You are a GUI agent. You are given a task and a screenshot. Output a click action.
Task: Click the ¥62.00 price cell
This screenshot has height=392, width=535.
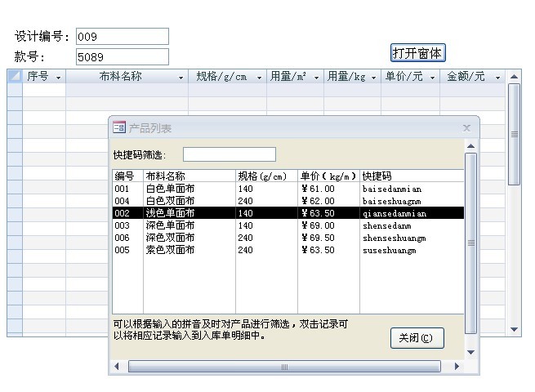pyautogui.click(x=318, y=201)
